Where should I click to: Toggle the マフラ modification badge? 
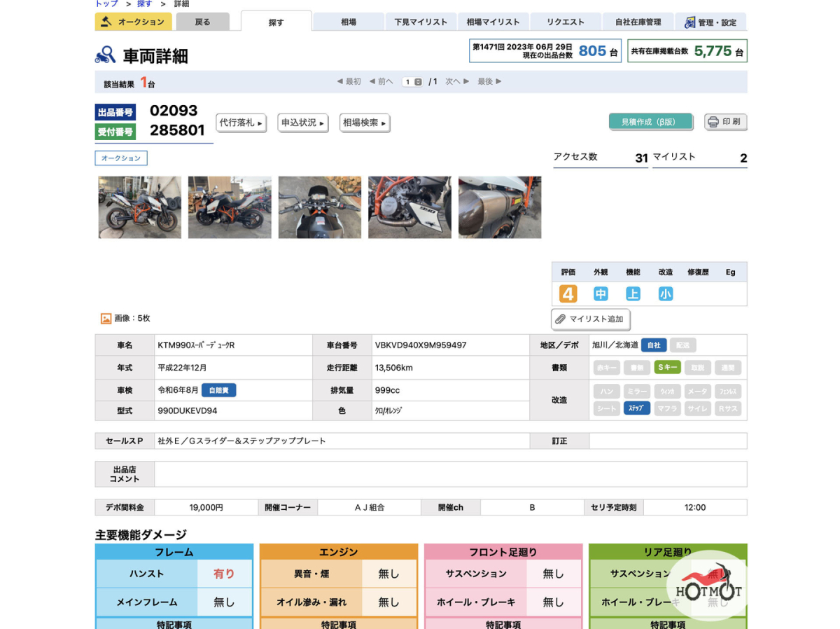click(x=667, y=408)
